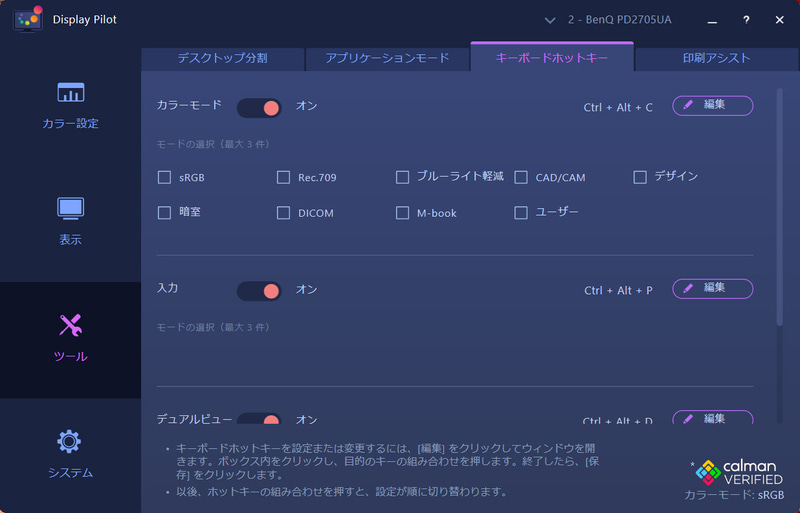
Task: Select the キーボードホットキー tab
Action: pyautogui.click(x=552, y=57)
